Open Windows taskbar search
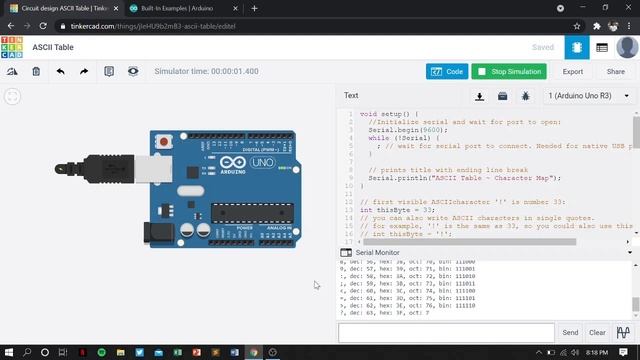 (27, 352)
